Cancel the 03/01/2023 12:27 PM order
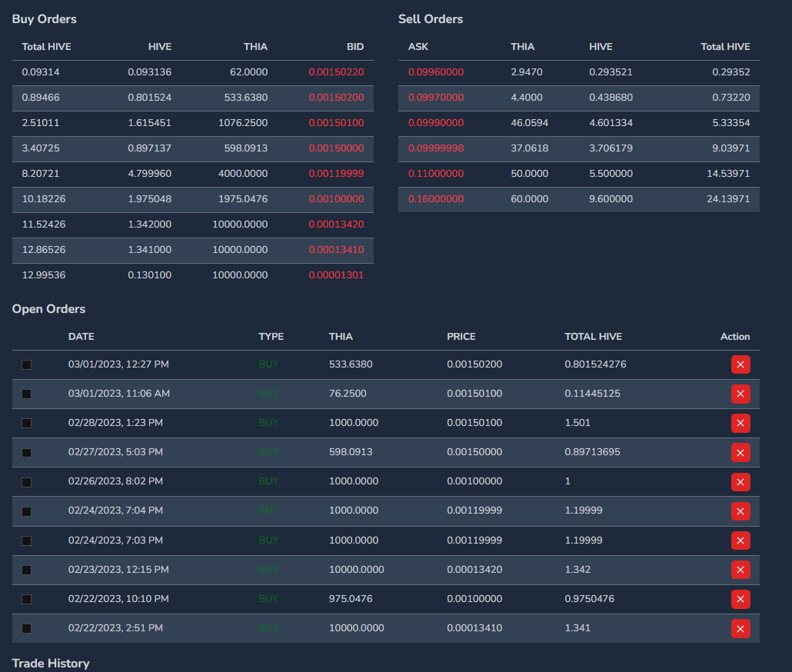Screen dimensions: 792x672 pos(740,364)
